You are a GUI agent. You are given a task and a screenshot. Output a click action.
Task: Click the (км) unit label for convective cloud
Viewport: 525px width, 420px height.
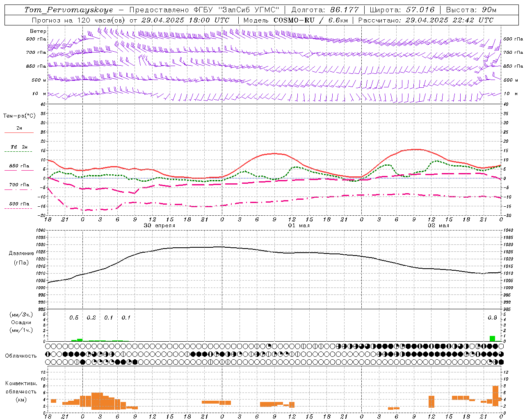pos(21,400)
